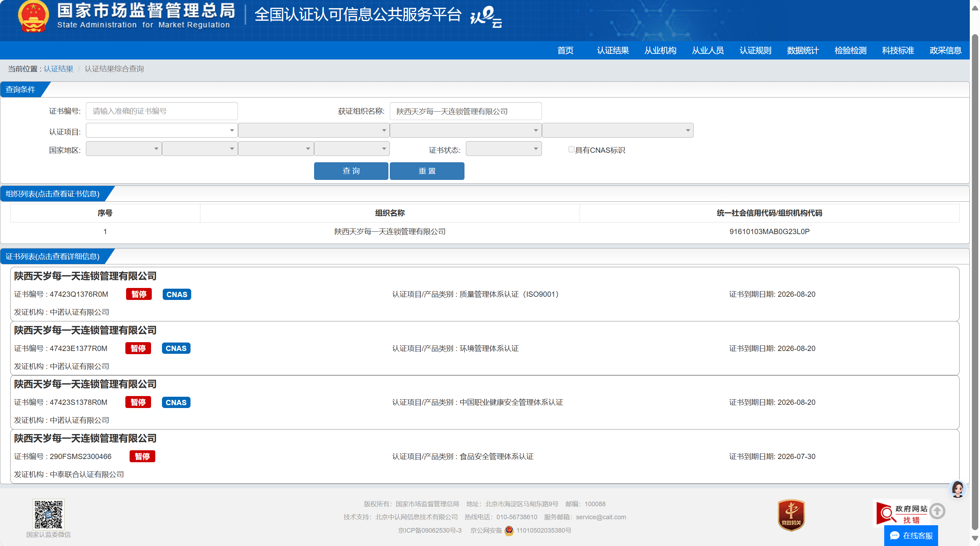This screenshot has width=980, height=546.
Task: Click the page vertical scrollbar thumb
Action: (x=975, y=281)
